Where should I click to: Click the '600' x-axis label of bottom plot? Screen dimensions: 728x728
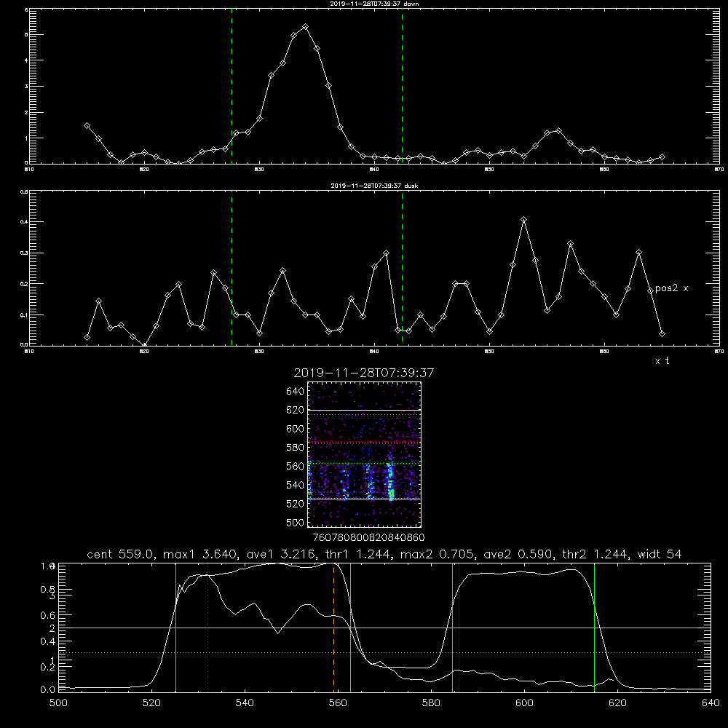tap(524, 703)
